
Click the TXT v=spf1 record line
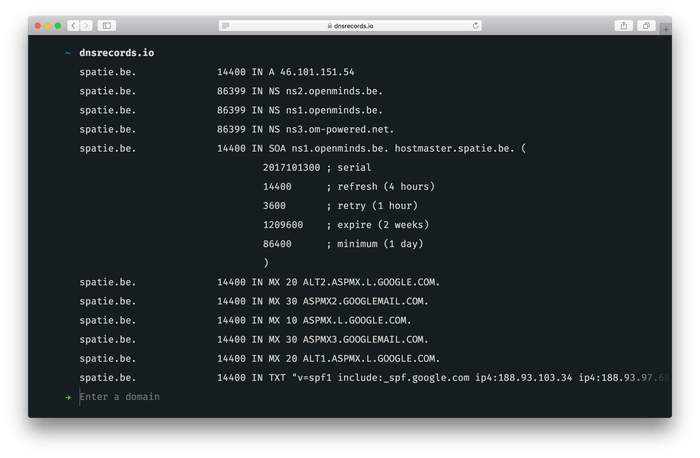coord(375,378)
